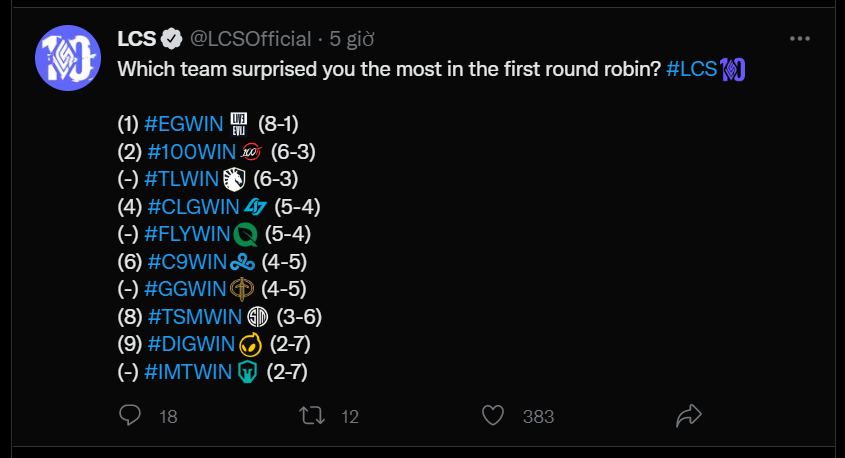
Task: Open the #C9WIN hashtag
Action: (187, 262)
